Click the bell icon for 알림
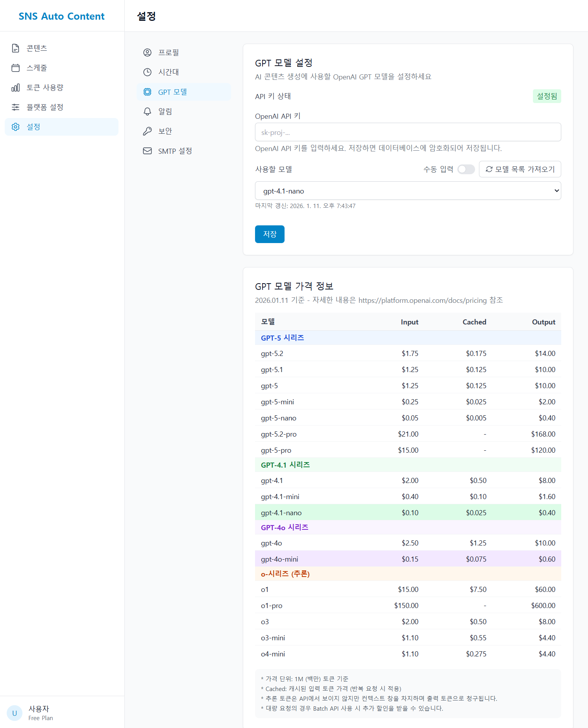This screenshot has height=728, width=588. coord(147,111)
